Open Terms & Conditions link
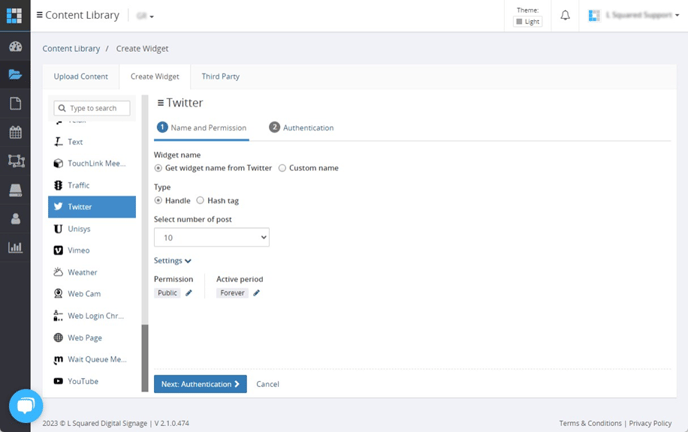The height and width of the screenshot is (432, 688). [590, 423]
